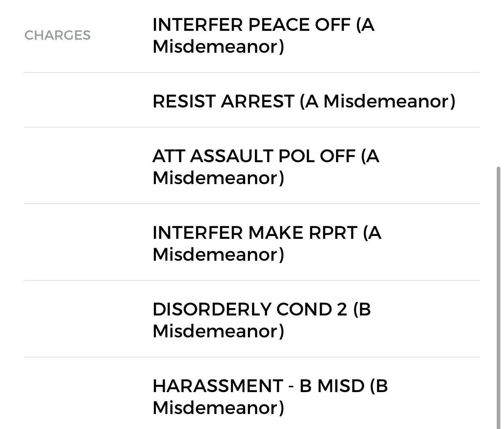Click Misdemeanor text under ATT ASSAULT POL OFF

[x=218, y=178]
